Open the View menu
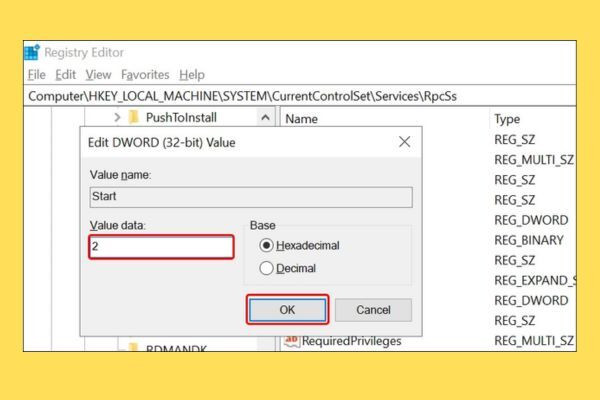Viewport: 600px width, 400px height. (98, 75)
